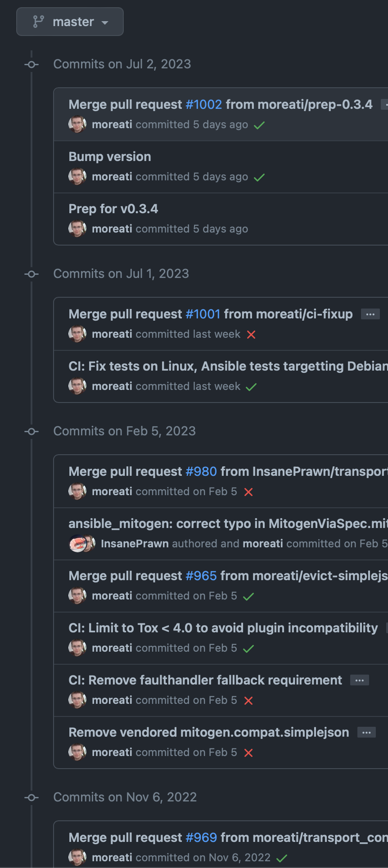Viewport: 388px width, 868px height.
Task: Click InsanePrawn's avatar on typo fix commit
Action: coord(77,543)
